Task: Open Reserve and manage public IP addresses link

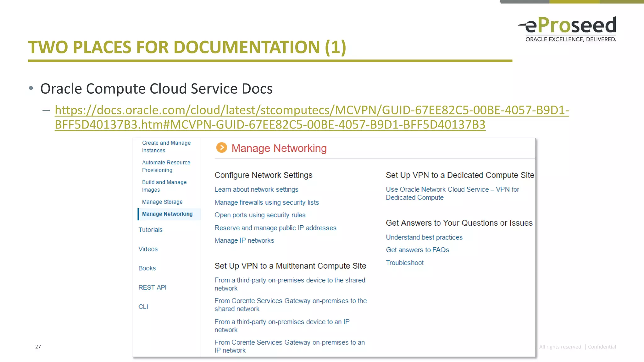Action: 275,228
